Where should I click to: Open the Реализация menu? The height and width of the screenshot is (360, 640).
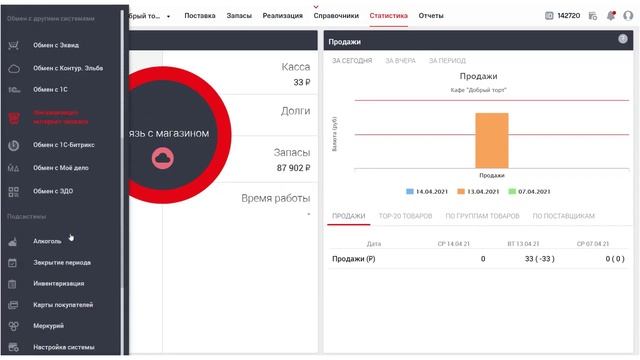[x=282, y=16]
